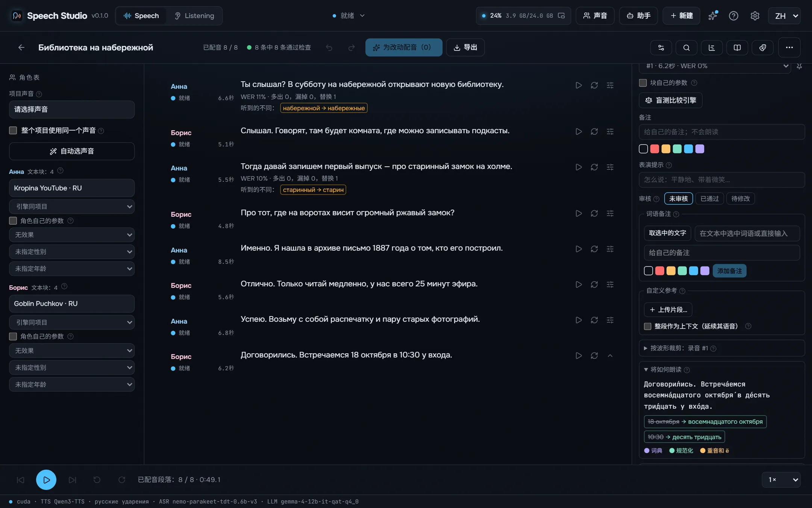The image size is (812, 508).
Task: Click the filter sliders toolbar icon
Action: 661,47
